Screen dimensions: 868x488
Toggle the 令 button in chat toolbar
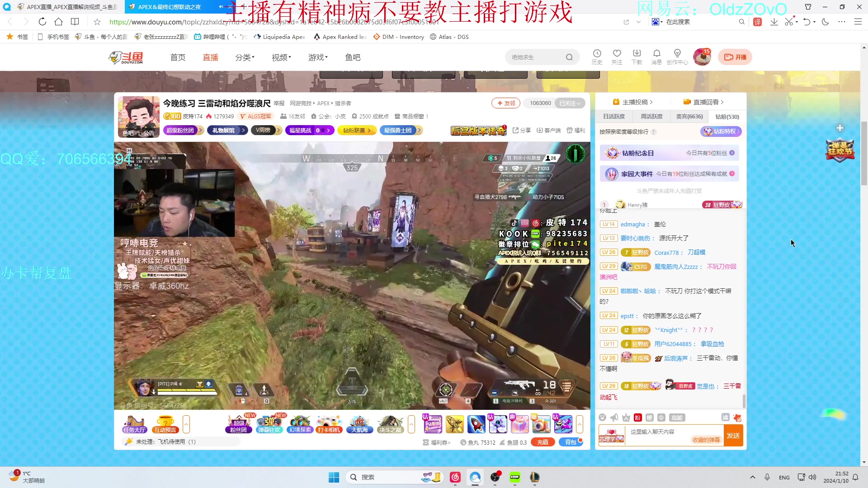pyautogui.click(x=661, y=418)
